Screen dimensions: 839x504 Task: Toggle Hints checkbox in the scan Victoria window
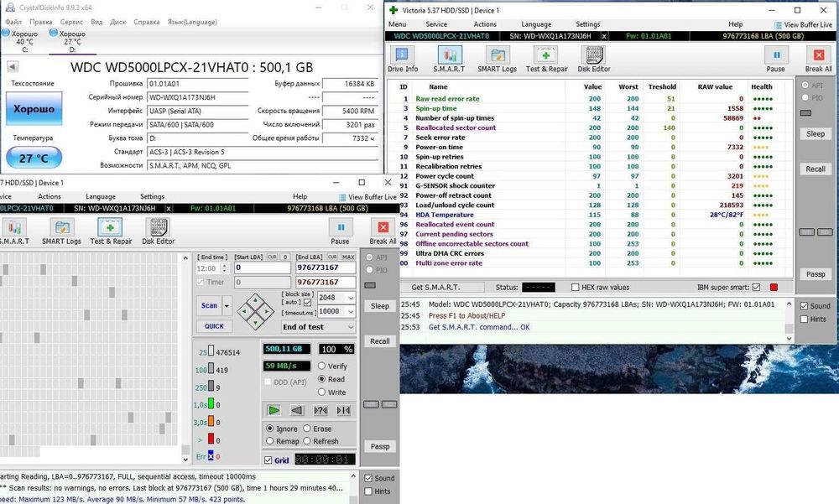tap(368, 491)
